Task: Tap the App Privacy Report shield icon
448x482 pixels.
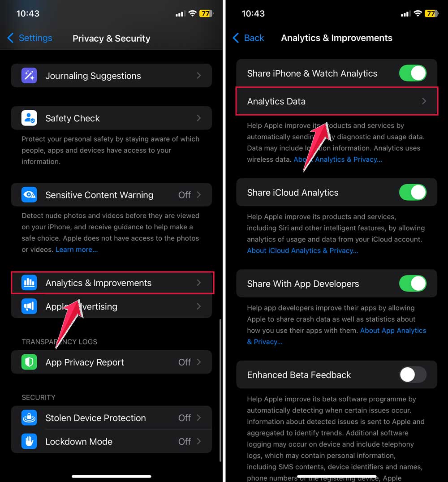Action: point(29,362)
